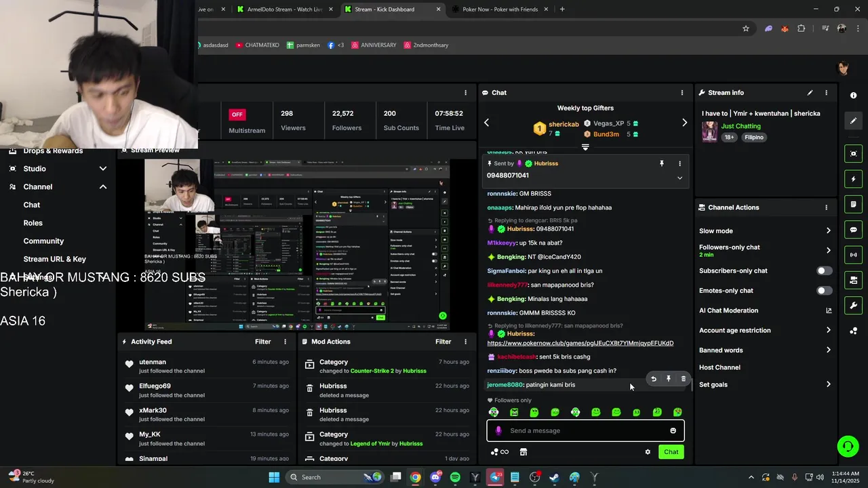Show previous weekly top gifters
Viewport: 868px width, 488px height.
point(486,123)
